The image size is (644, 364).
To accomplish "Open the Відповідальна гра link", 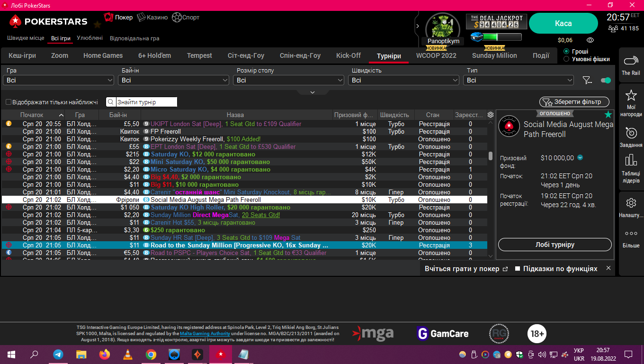I will [x=134, y=38].
